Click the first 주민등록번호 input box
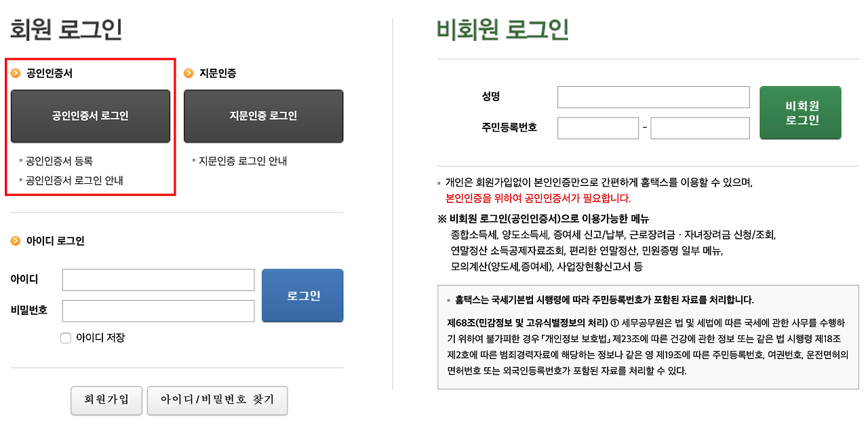 598,128
